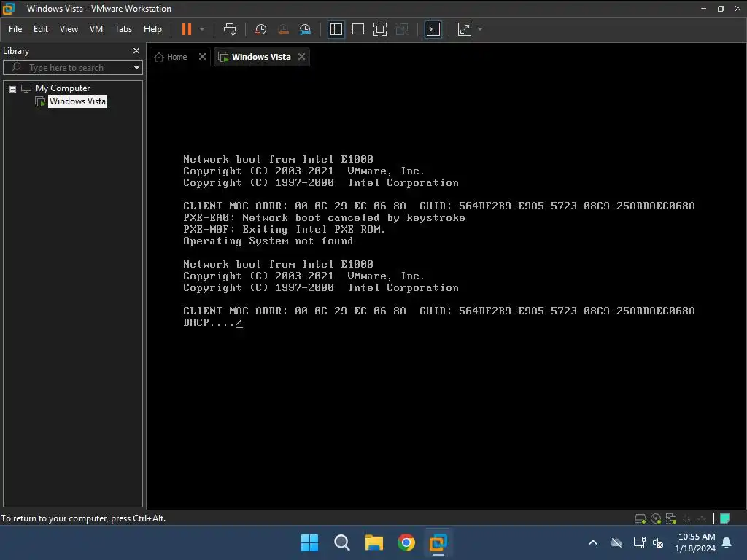
Task: Show hidden system tray icons
Action: pos(593,542)
